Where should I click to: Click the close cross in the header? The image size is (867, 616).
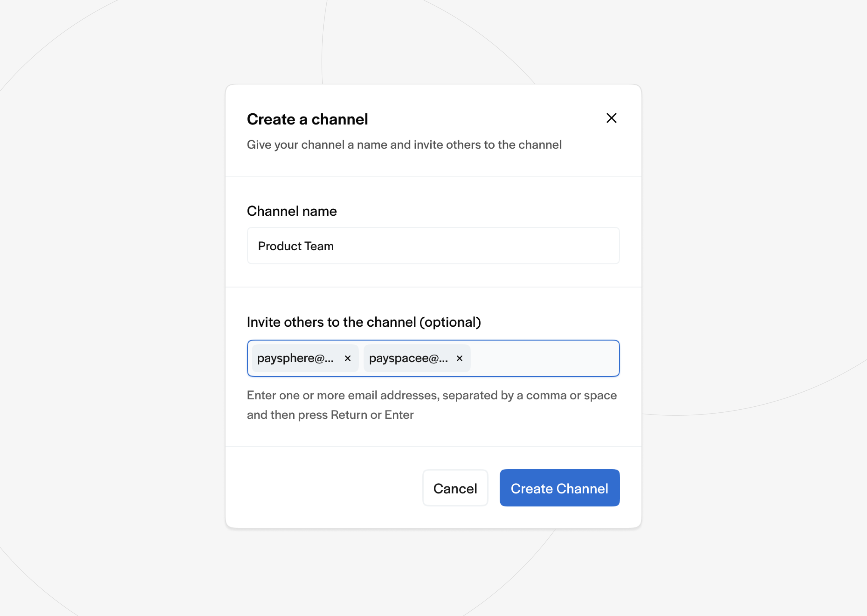click(611, 118)
